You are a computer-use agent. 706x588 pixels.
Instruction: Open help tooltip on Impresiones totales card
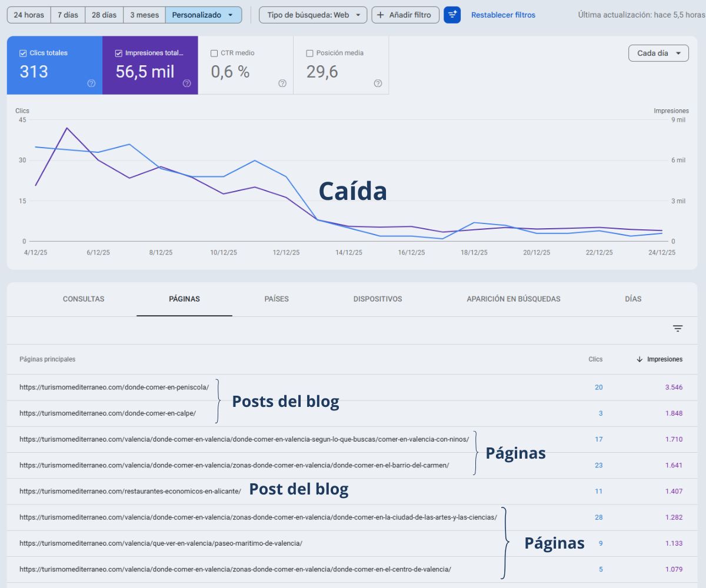click(x=187, y=83)
